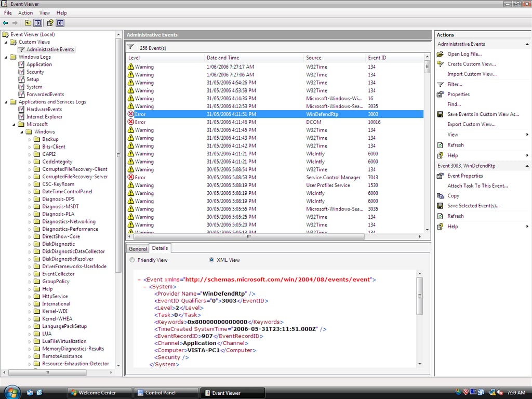Click the Help toolbar icon with question mark

pos(50,23)
